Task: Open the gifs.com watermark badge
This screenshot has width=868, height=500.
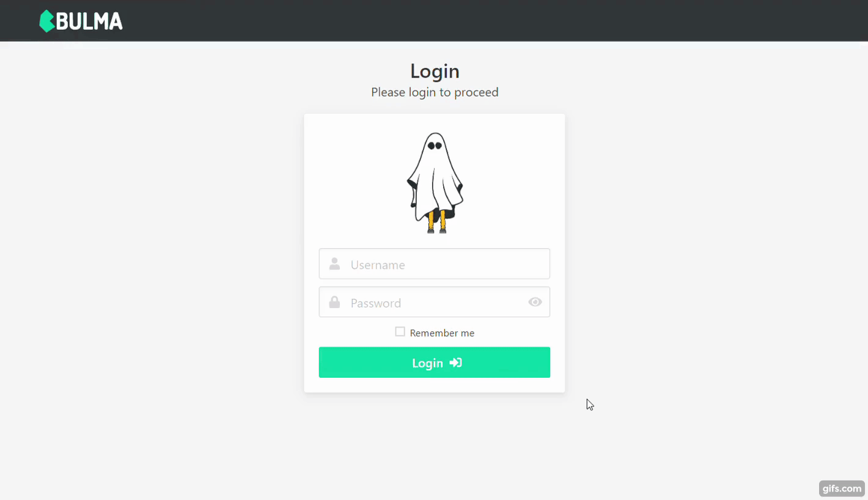Action: 842,488
